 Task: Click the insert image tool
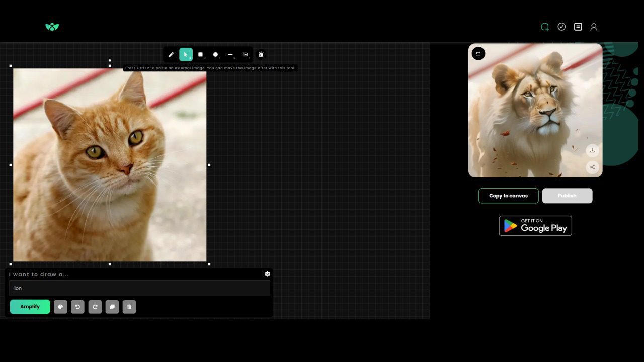click(245, 54)
